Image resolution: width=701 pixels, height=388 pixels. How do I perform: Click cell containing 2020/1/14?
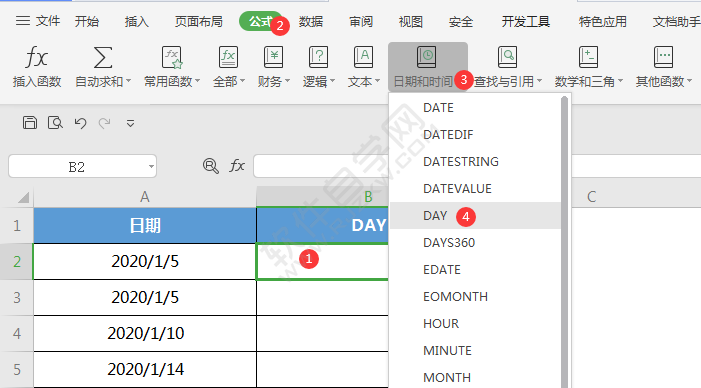[145, 369]
